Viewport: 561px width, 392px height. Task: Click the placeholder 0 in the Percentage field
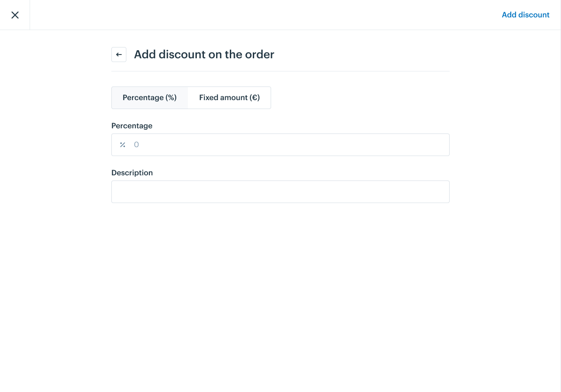136,145
